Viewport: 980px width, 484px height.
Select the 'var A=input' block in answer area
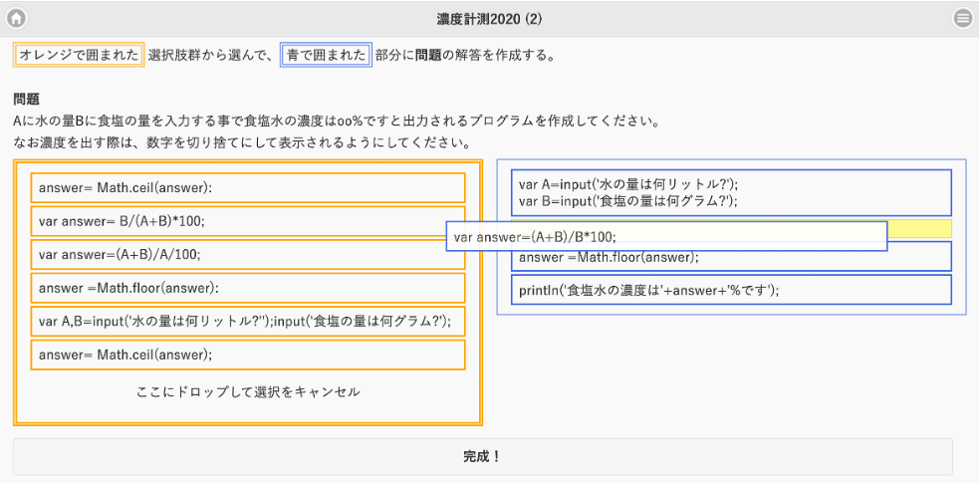click(x=732, y=192)
